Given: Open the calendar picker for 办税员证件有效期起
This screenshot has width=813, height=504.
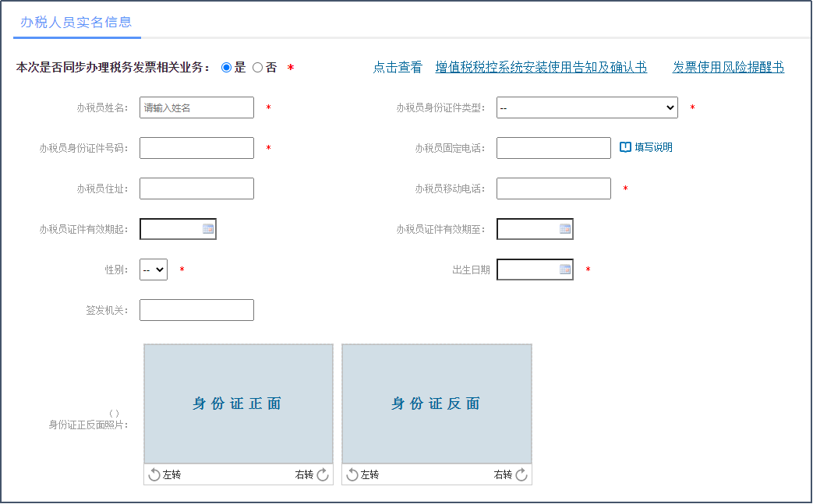Looking at the screenshot, I should pyautogui.click(x=209, y=228).
